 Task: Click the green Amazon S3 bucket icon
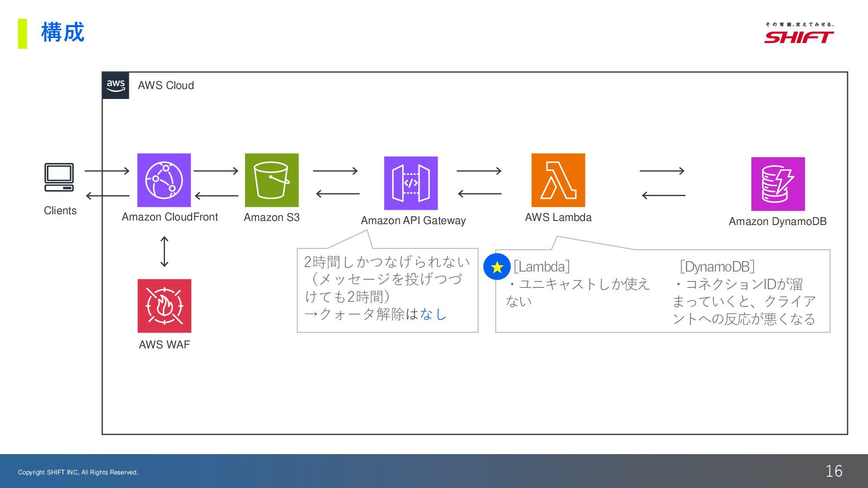tap(271, 180)
